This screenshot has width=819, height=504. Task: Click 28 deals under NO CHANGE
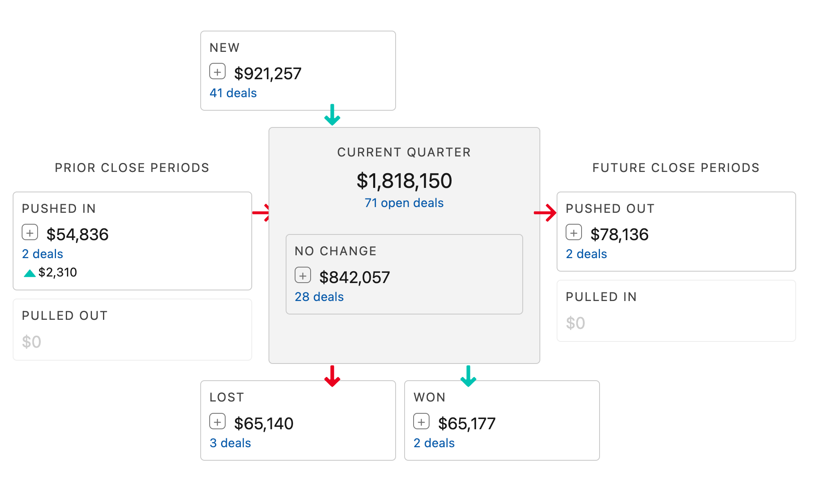coord(319,297)
